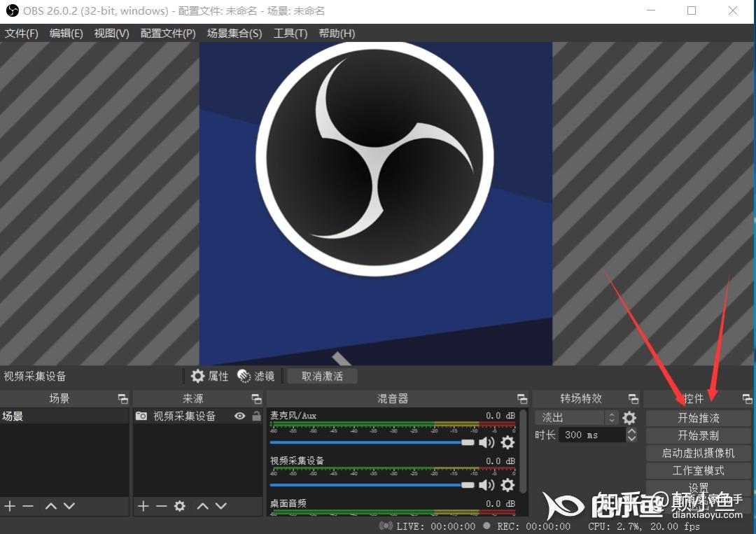Image resolution: width=756 pixels, height=534 pixels.
Task: Remove the selected scene with minus icon
Action: pyautogui.click(x=28, y=506)
